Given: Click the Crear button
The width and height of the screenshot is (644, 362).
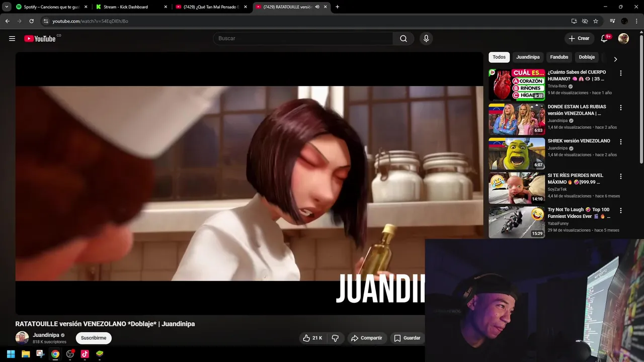Looking at the screenshot, I should [x=579, y=39].
